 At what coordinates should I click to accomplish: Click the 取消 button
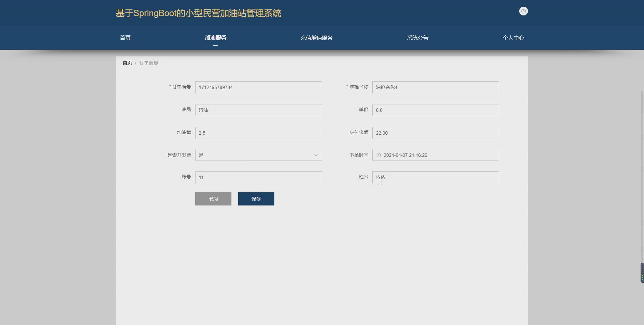click(x=213, y=198)
